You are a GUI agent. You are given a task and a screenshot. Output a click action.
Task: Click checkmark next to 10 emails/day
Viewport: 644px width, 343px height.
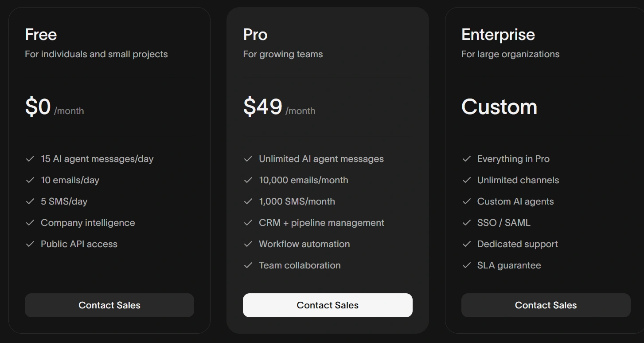30,180
